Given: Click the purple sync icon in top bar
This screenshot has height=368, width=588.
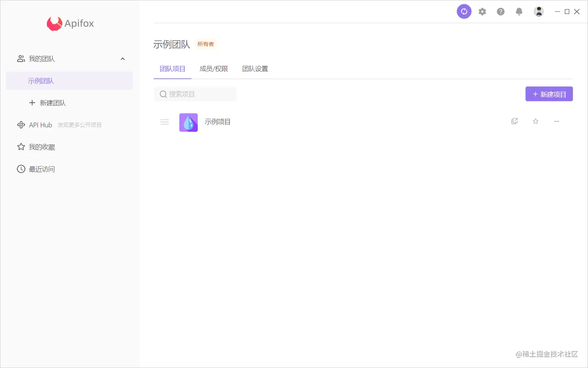Looking at the screenshot, I should (464, 11).
